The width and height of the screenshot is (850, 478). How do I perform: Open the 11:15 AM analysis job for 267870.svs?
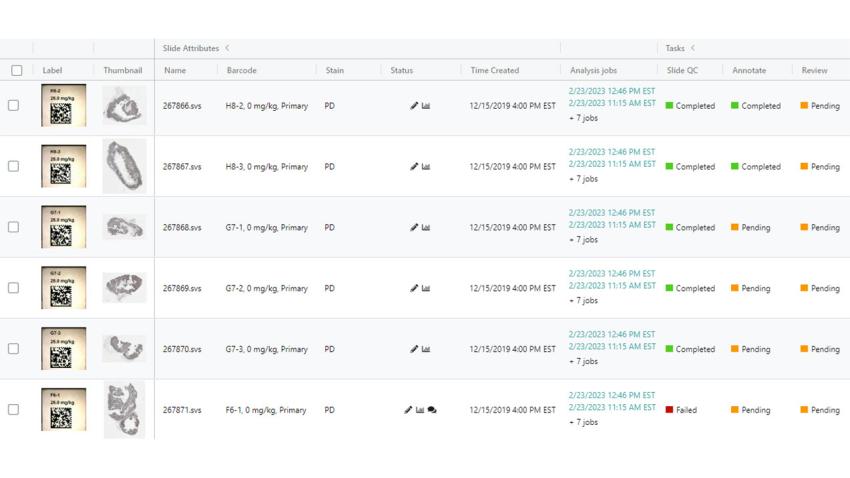click(x=612, y=346)
